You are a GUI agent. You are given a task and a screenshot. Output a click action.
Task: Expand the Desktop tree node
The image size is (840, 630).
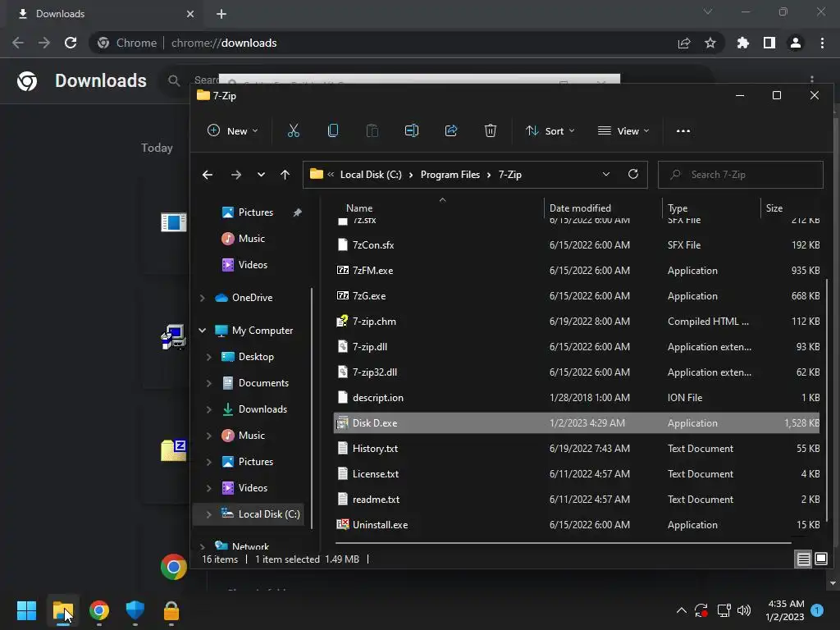pos(209,357)
